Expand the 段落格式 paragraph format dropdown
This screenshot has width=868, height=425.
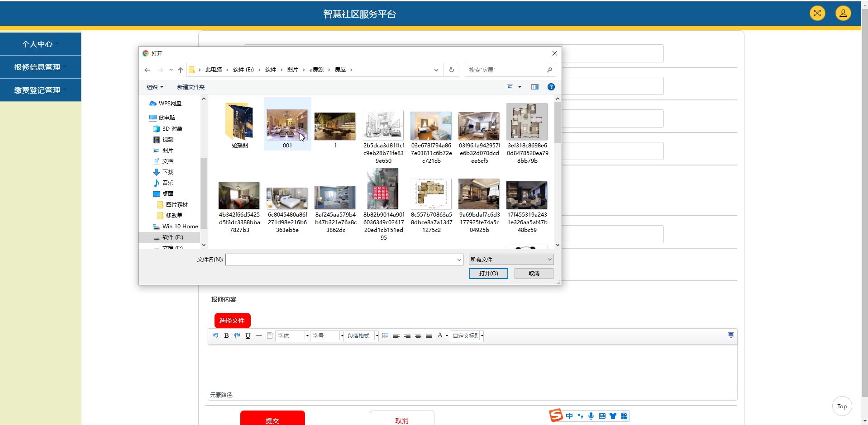pyautogui.click(x=377, y=336)
